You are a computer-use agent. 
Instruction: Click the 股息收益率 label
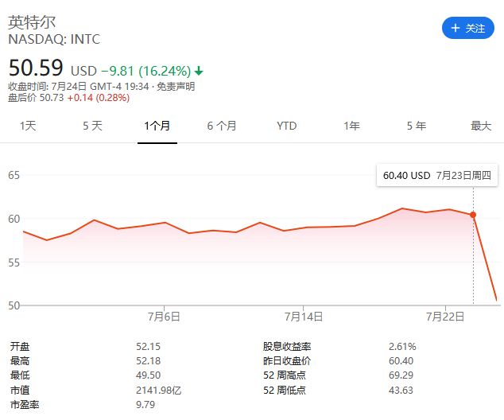(287, 346)
